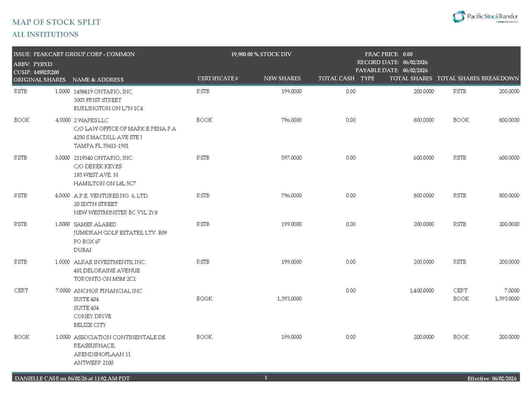532x411 pixels.
Task: Click the name ANCHOR FINANCIAL INC
Action: [x=108, y=291]
